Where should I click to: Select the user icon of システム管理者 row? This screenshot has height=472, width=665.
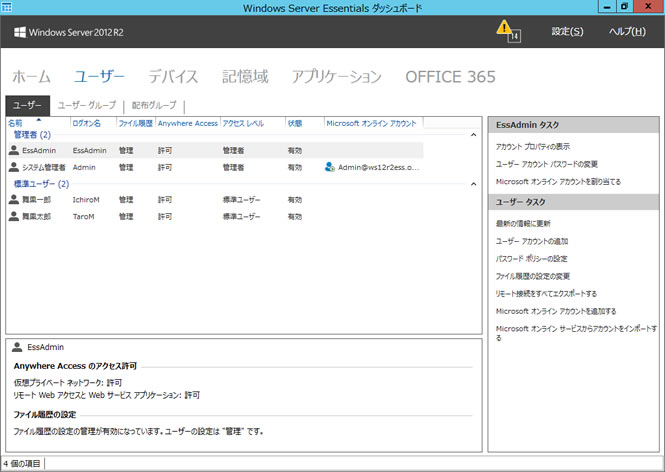(x=14, y=167)
